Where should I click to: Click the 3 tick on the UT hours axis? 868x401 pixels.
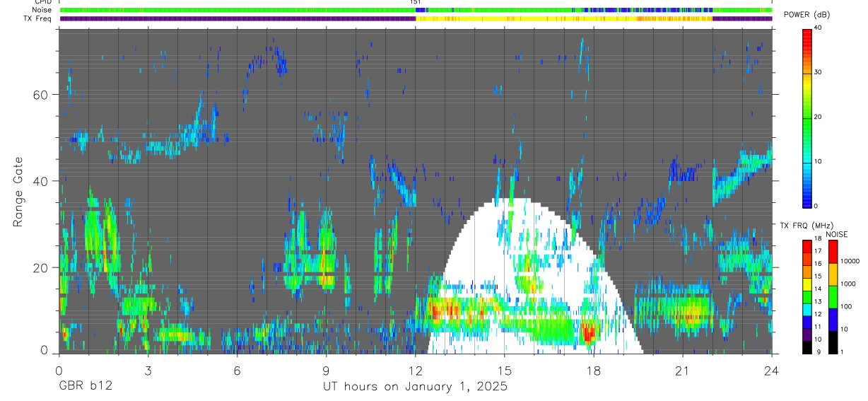148,371
